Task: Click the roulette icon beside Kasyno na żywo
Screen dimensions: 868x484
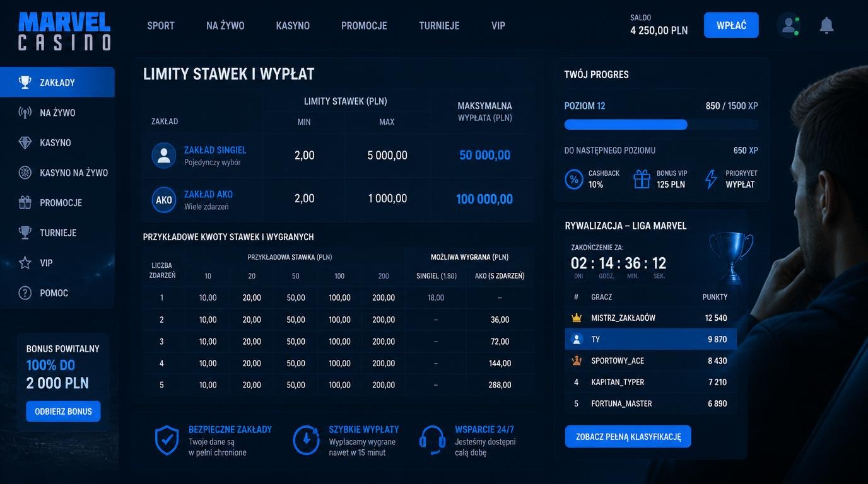Action: (25, 172)
